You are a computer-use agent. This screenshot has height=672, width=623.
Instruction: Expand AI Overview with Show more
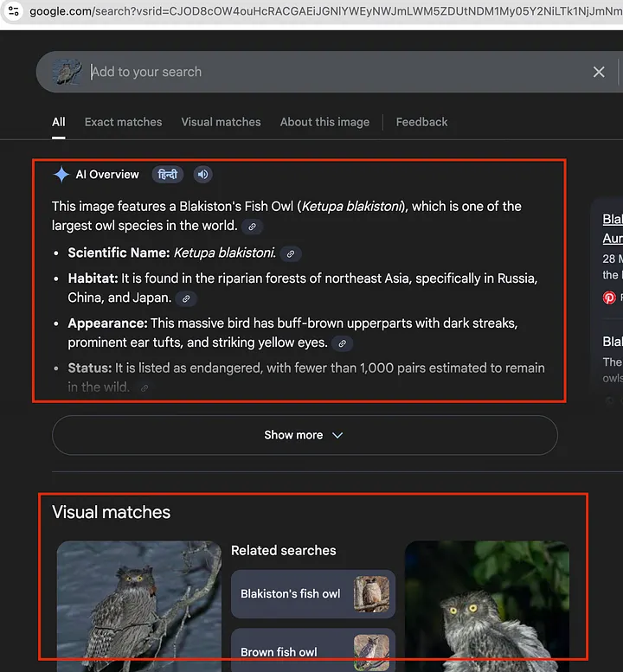(x=305, y=435)
